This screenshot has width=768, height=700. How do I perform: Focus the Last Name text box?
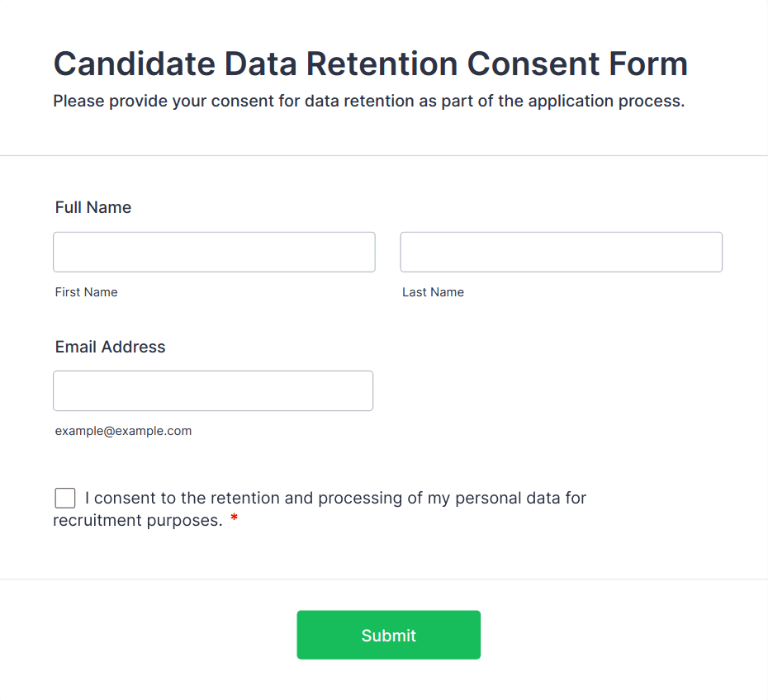(x=561, y=252)
